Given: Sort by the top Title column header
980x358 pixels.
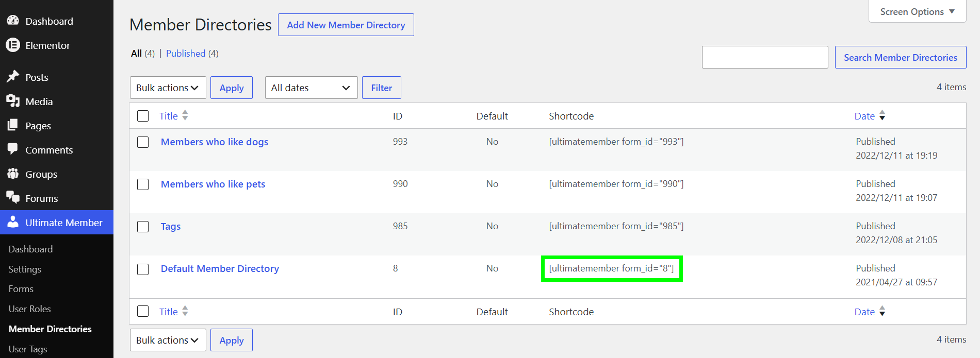Looking at the screenshot, I should (x=169, y=116).
